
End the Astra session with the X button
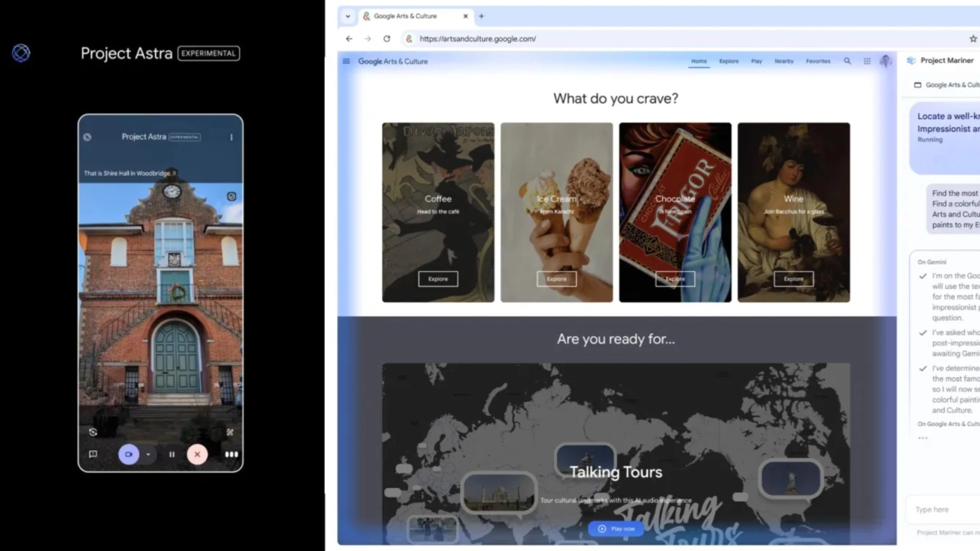197,454
